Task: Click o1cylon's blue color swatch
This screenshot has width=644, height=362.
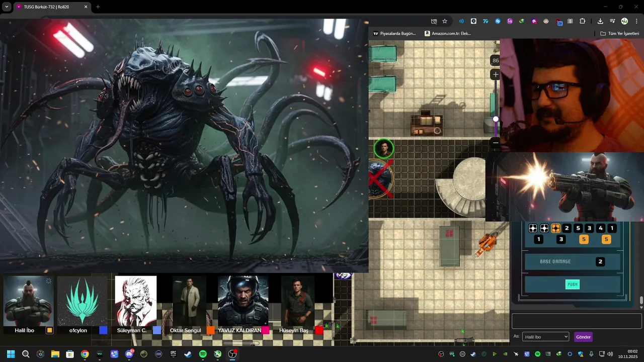Action: [x=103, y=330]
